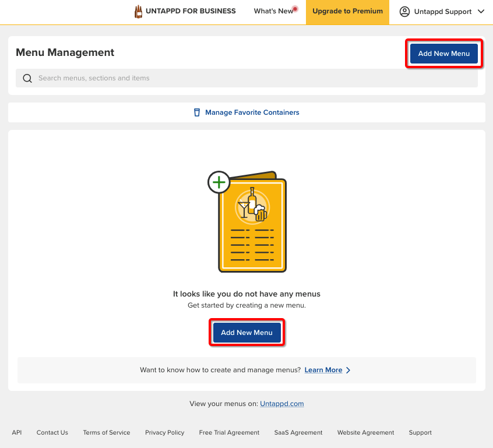Visit the Untappd.com link
The width and height of the screenshot is (493, 448).
(281, 404)
